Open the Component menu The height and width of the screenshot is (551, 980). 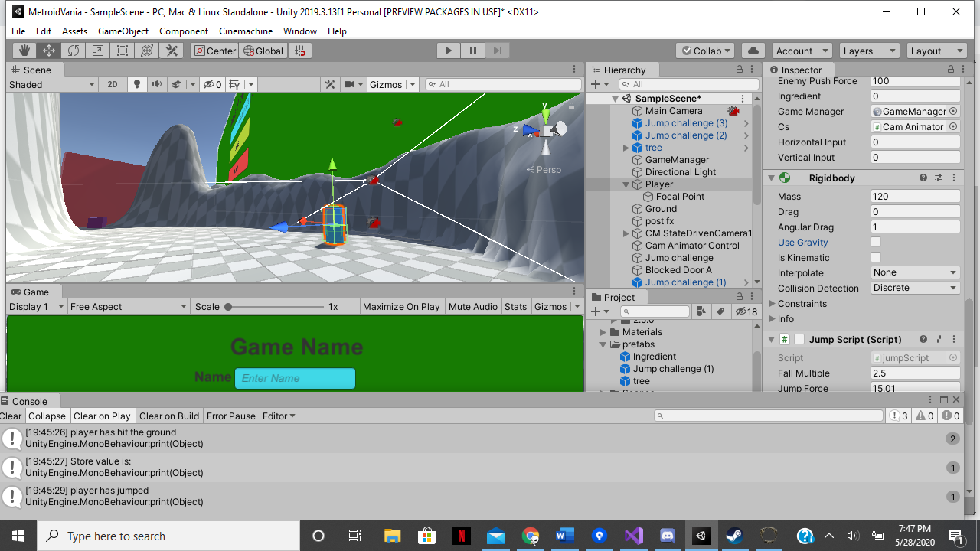[x=184, y=31]
